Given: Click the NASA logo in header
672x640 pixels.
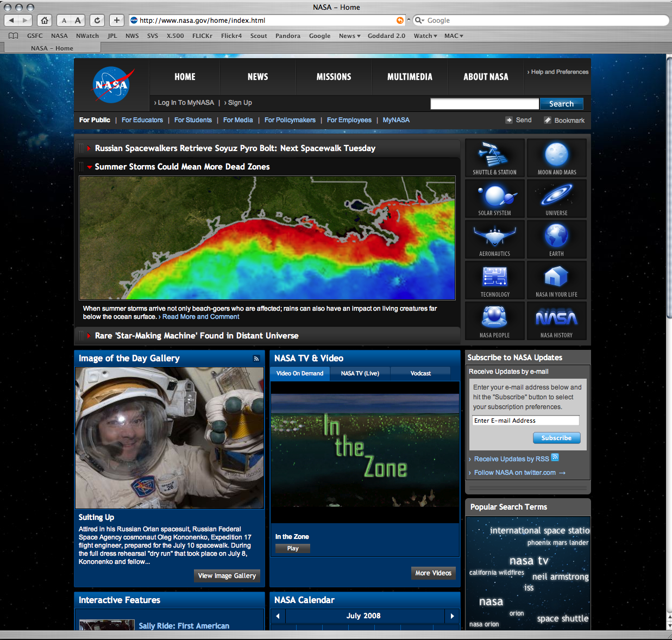Looking at the screenshot, I should pos(112,85).
